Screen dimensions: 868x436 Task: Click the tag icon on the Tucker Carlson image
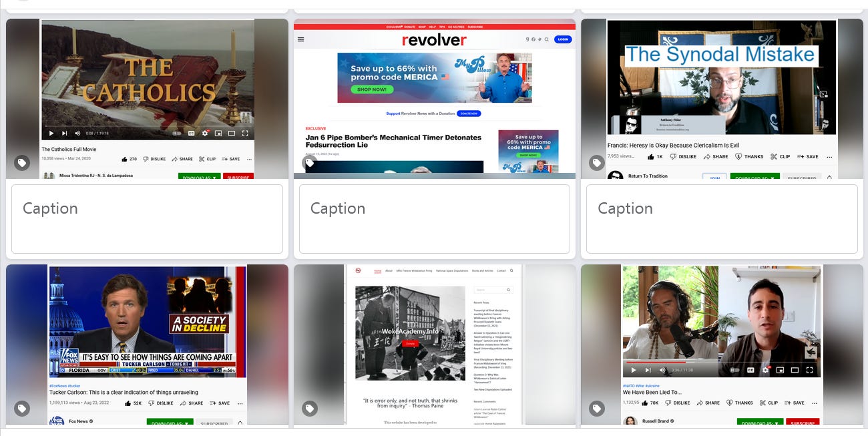[x=22, y=408]
